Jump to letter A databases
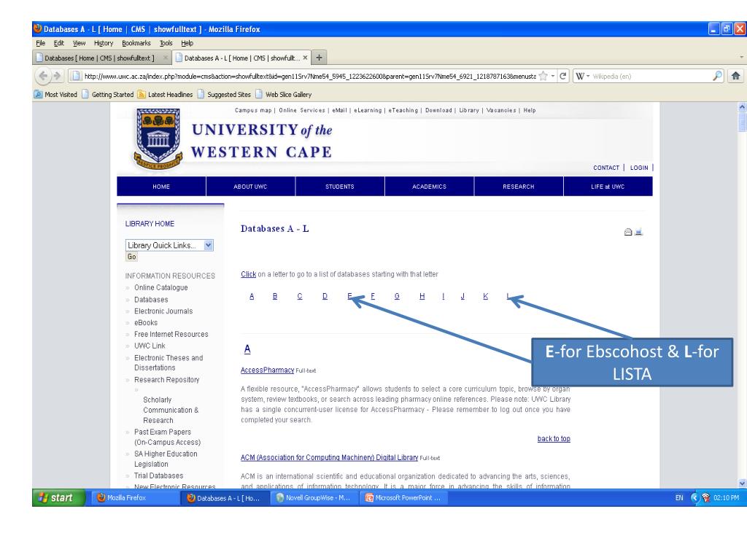The height and width of the screenshot is (560, 747). click(x=252, y=296)
